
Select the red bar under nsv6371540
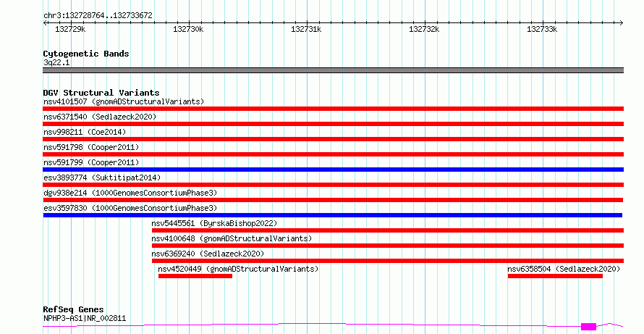pyautogui.click(x=333, y=124)
